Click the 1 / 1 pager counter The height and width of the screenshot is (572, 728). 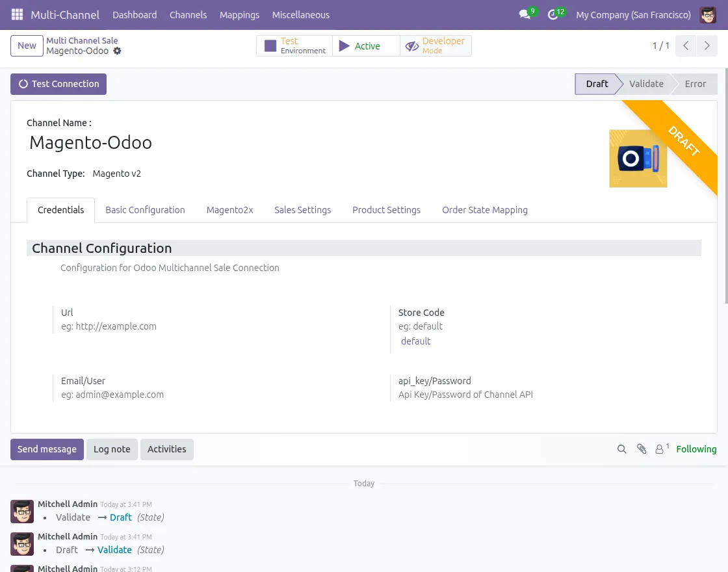pyautogui.click(x=660, y=45)
